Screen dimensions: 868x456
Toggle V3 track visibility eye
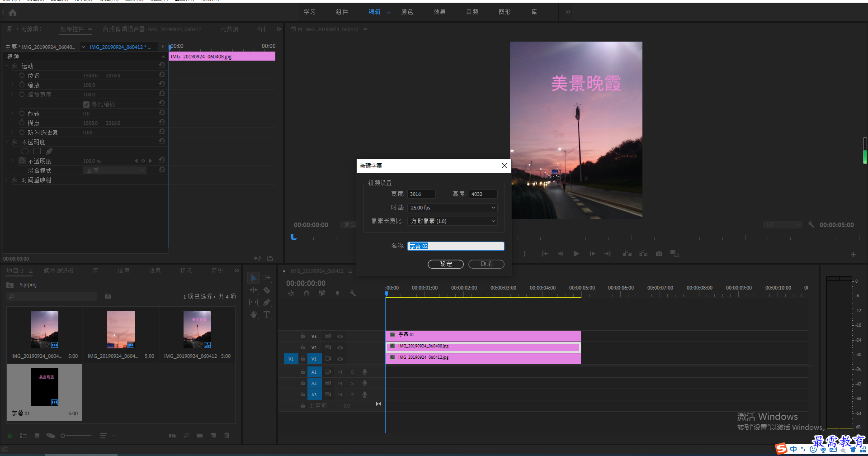tap(340, 336)
